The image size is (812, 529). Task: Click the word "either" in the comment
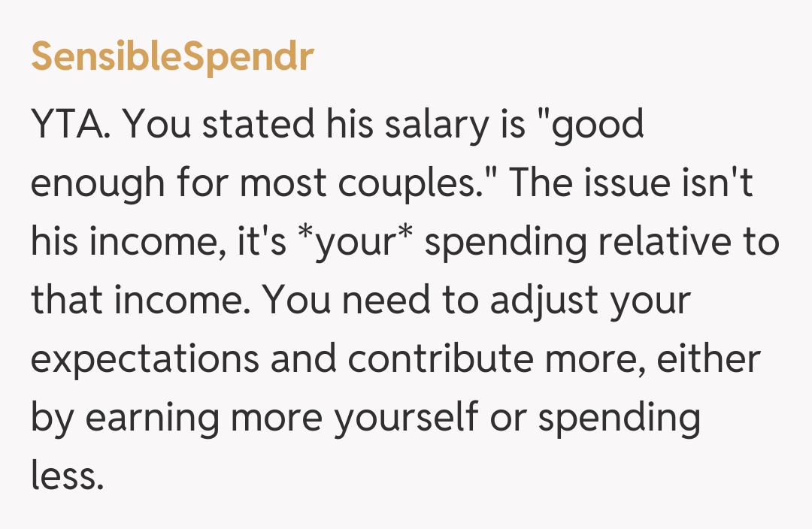708,359
